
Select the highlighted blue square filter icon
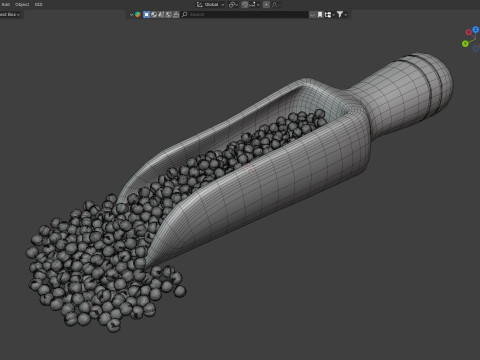(146, 14)
